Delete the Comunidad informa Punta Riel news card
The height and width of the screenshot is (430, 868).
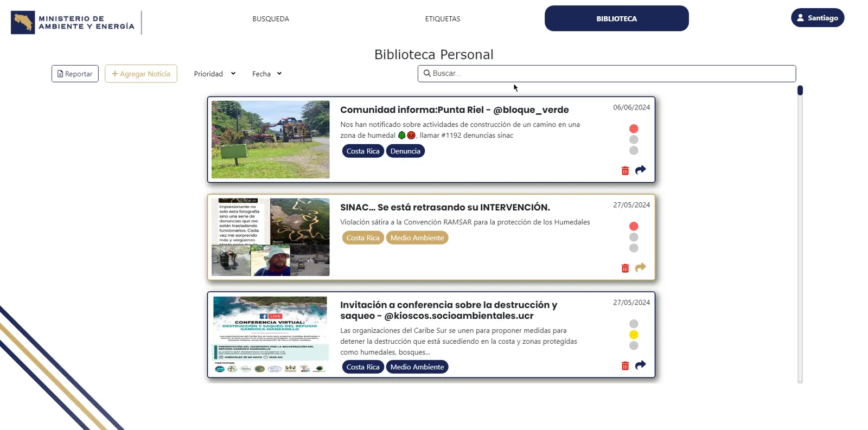click(x=625, y=171)
